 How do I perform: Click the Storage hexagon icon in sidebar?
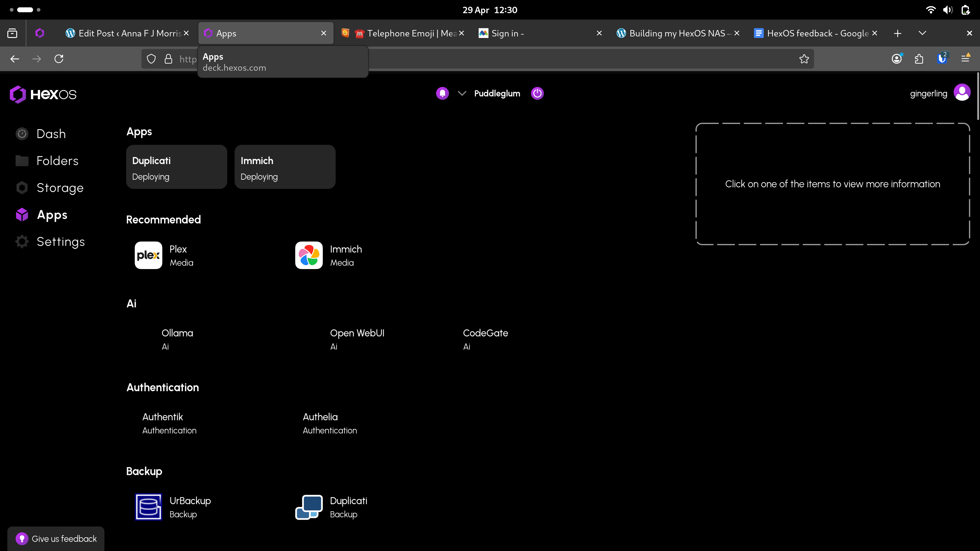click(22, 187)
